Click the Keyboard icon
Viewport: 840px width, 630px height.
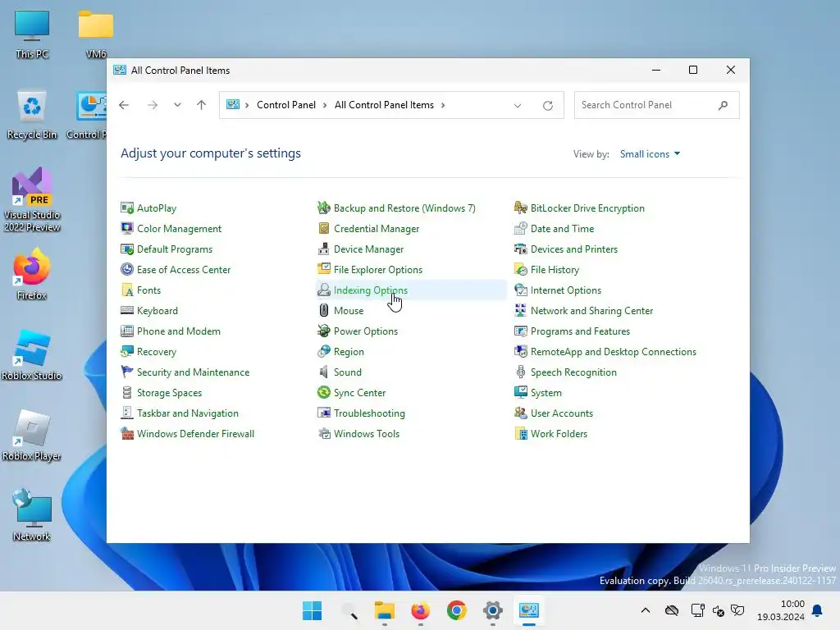(127, 310)
